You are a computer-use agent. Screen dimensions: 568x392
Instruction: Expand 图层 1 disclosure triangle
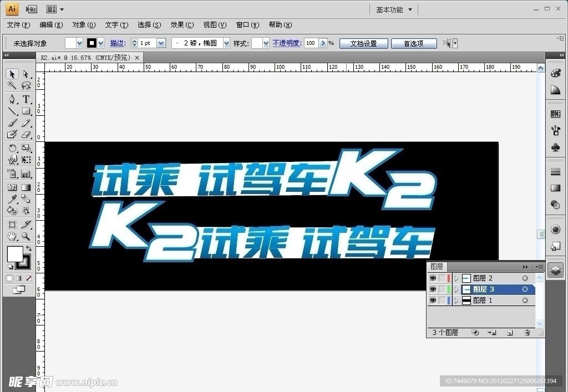457,301
